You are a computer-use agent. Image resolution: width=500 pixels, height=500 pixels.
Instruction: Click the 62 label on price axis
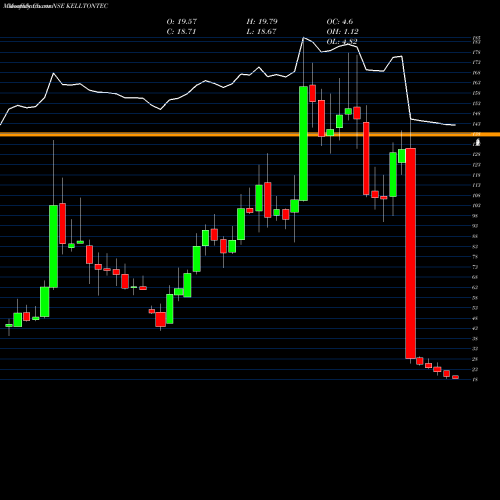pyautogui.click(x=475, y=287)
